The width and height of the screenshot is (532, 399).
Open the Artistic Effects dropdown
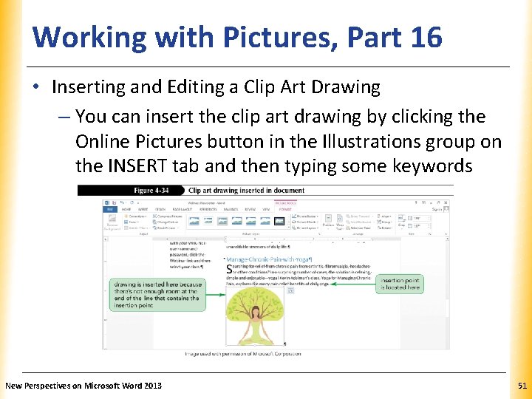[136, 228]
